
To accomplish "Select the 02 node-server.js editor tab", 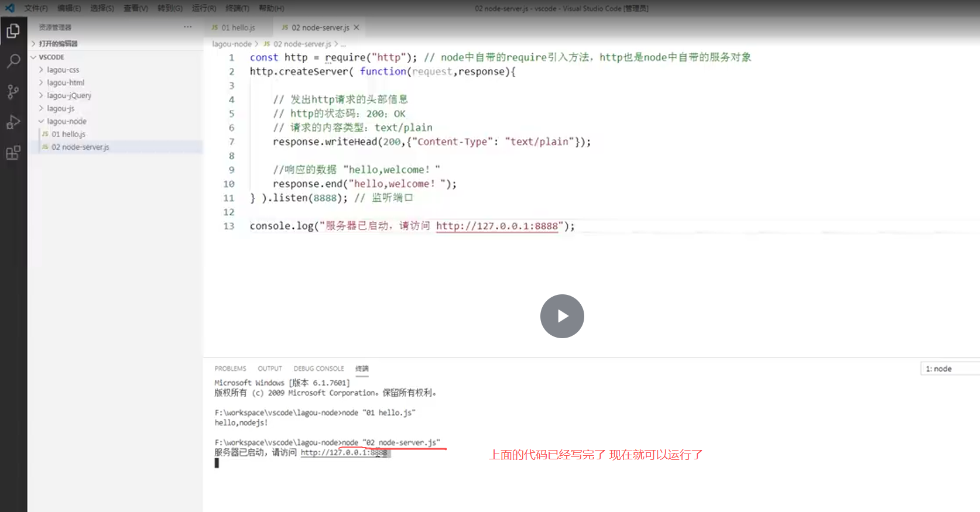I will 320,28.
